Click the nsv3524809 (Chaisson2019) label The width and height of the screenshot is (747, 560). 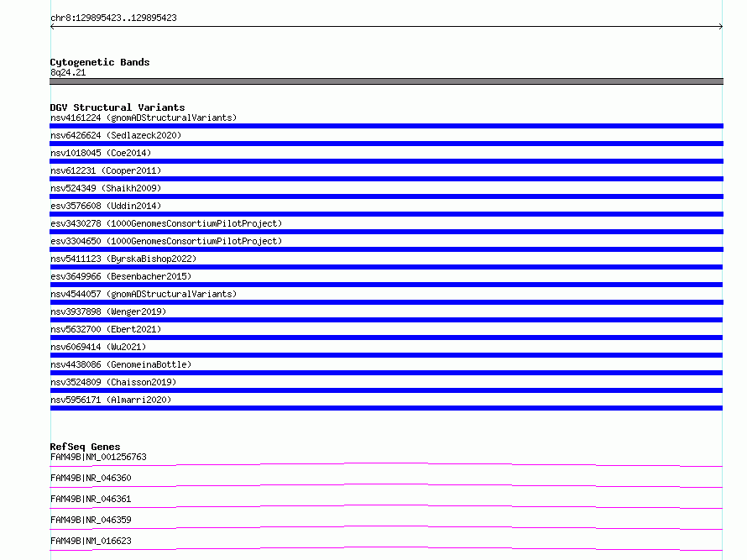pyautogui.click(x=113, y=382)
